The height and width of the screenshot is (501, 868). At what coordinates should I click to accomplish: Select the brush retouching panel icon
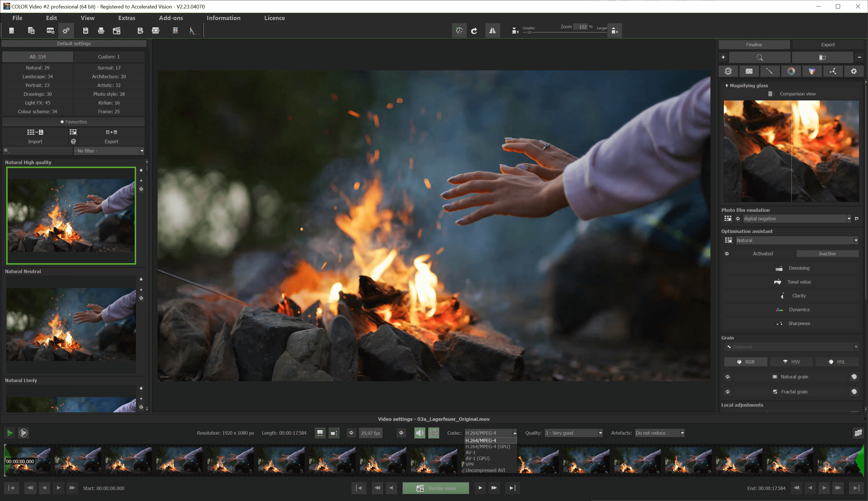pos(770,71)
